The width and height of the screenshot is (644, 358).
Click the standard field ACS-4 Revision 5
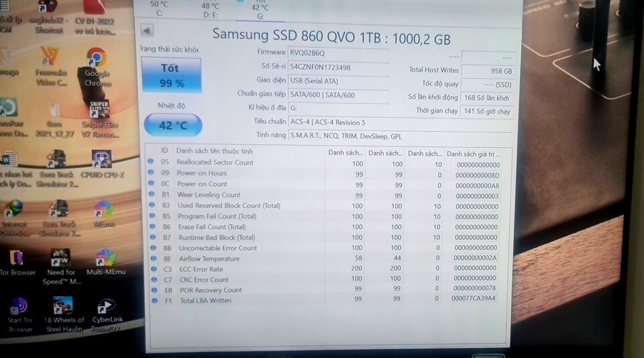pos(400,122)
